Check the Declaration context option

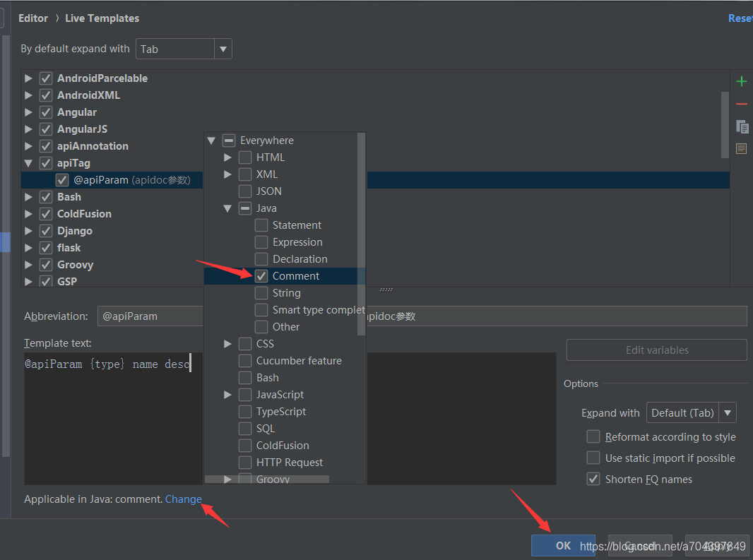pos(261,259)
